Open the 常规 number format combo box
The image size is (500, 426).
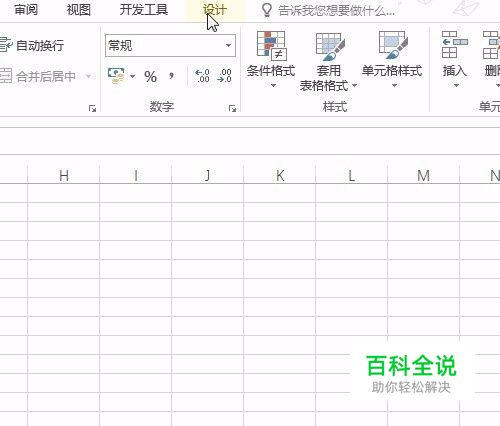coord(170,45)
